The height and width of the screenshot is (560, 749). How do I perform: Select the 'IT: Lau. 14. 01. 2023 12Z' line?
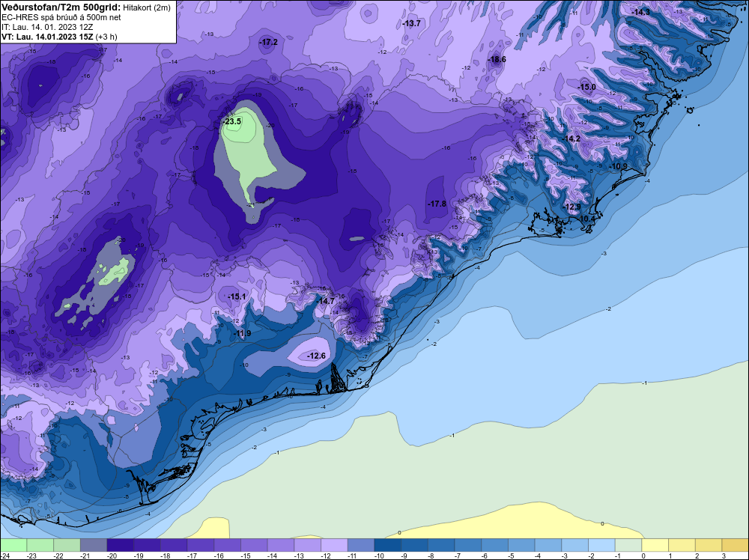(47, 27)
